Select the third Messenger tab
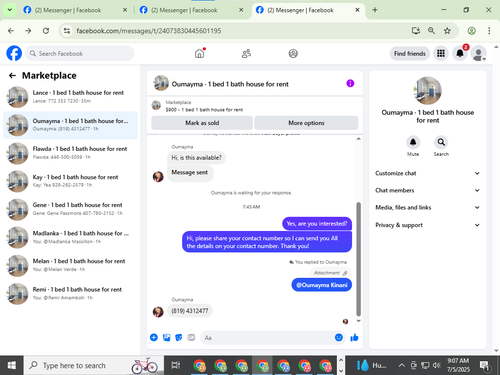Image resolution: width=500 pixels, height=375 pixels. (307, 10)
